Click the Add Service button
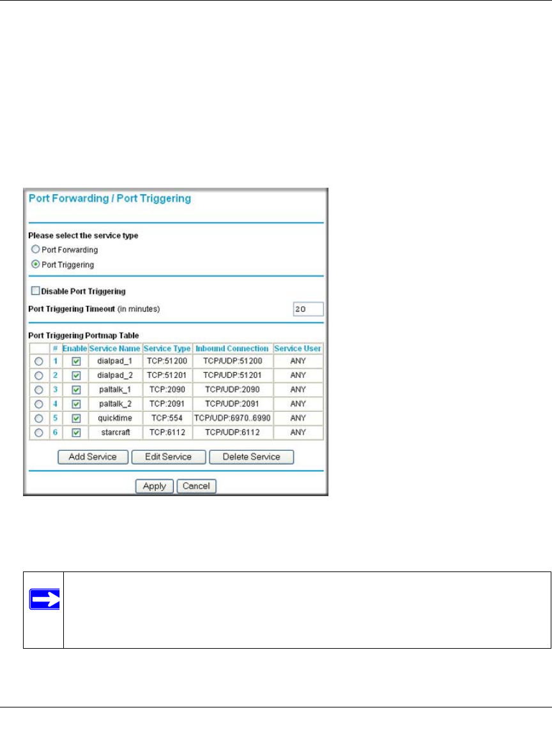Screen dimensions: 552x756 click(x=93, y=457)
